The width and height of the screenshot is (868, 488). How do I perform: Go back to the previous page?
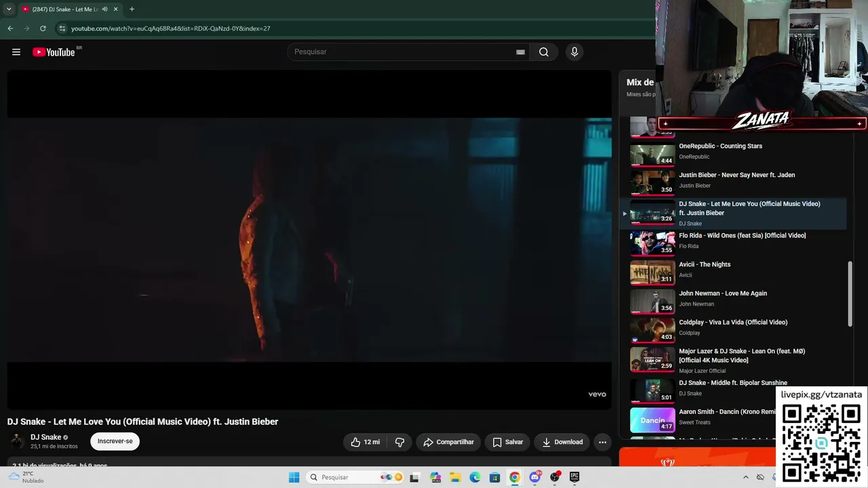pyautogui.click(x=10, y=28)
